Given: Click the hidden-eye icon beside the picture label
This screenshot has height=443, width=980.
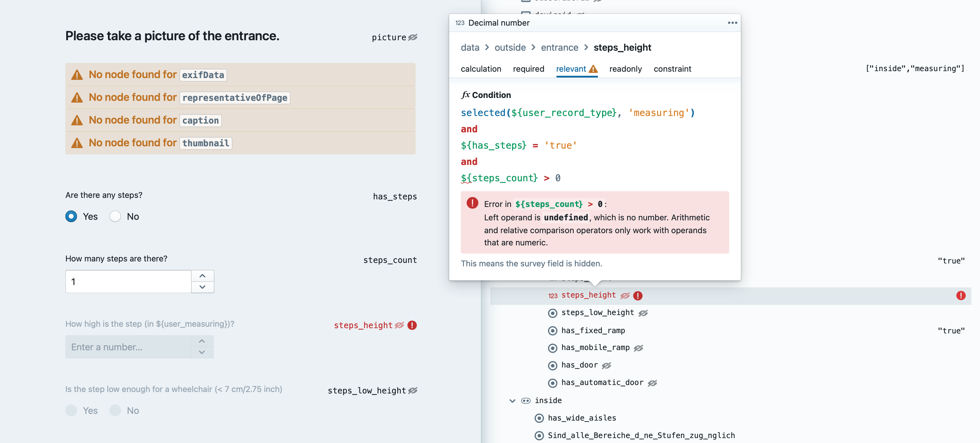Looking at the screenshot, I should tap(412, 37).
